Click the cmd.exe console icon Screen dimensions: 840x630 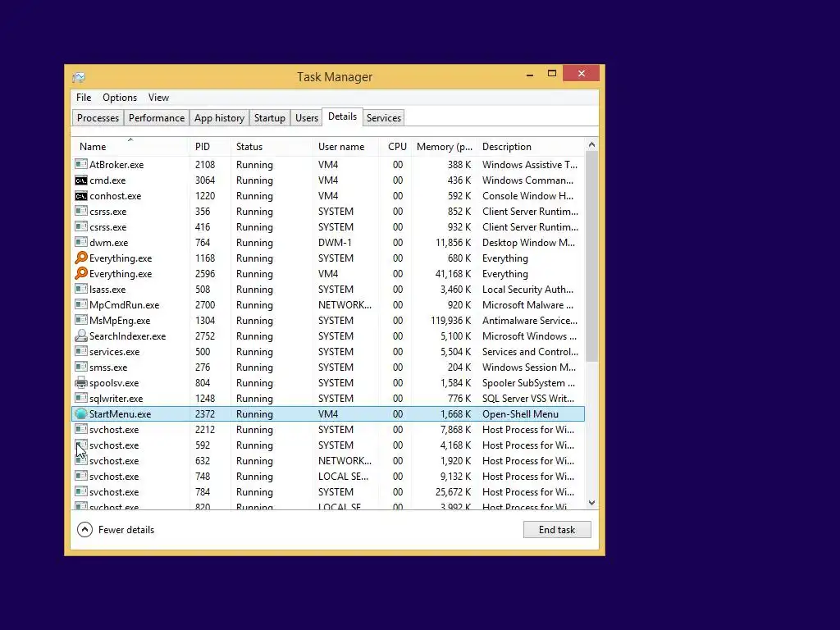pos(81,180)
